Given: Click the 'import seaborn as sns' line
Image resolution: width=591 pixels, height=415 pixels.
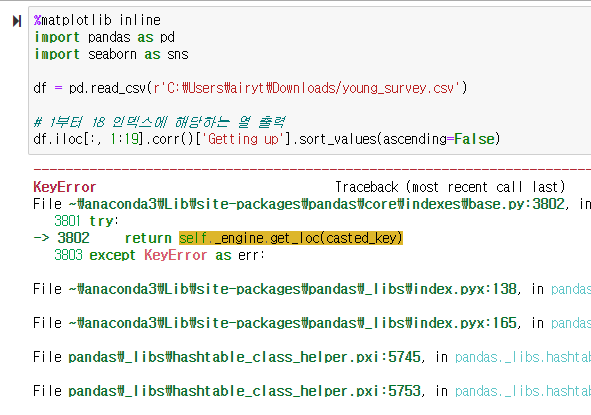Looking at the screenshot, I should 111,54.
